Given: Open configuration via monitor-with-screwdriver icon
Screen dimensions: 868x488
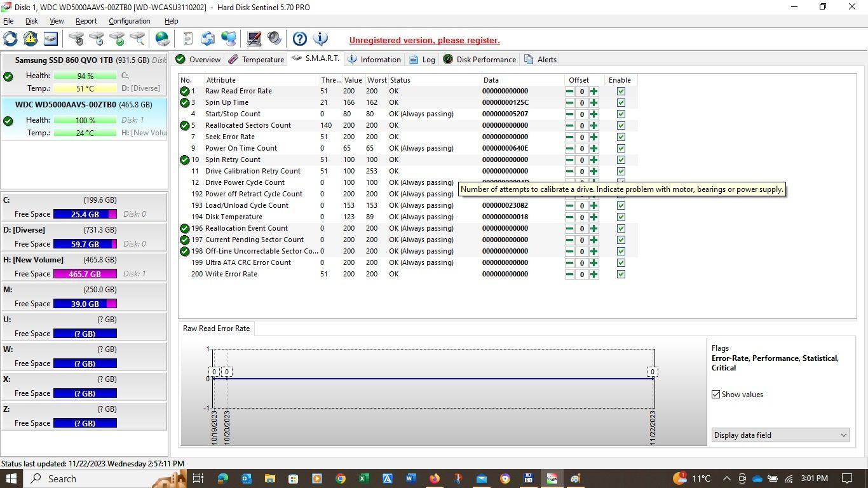Looking at the screenshot, I should 254,39.
